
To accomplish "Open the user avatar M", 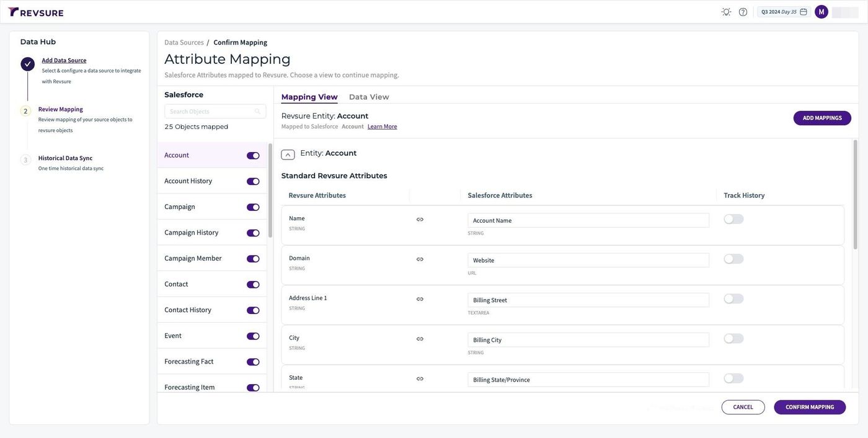I will (x=821, y=12).
